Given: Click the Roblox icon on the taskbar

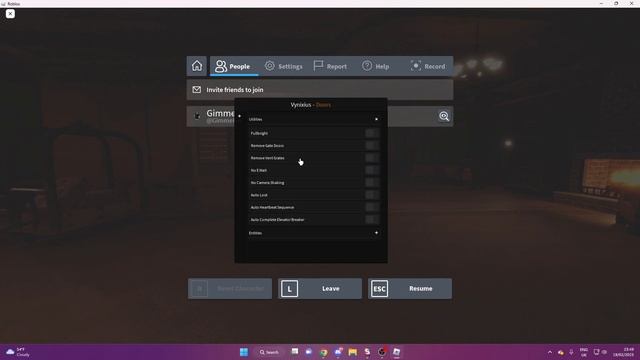Looking at the screenshot, I should tap(396, 352).
